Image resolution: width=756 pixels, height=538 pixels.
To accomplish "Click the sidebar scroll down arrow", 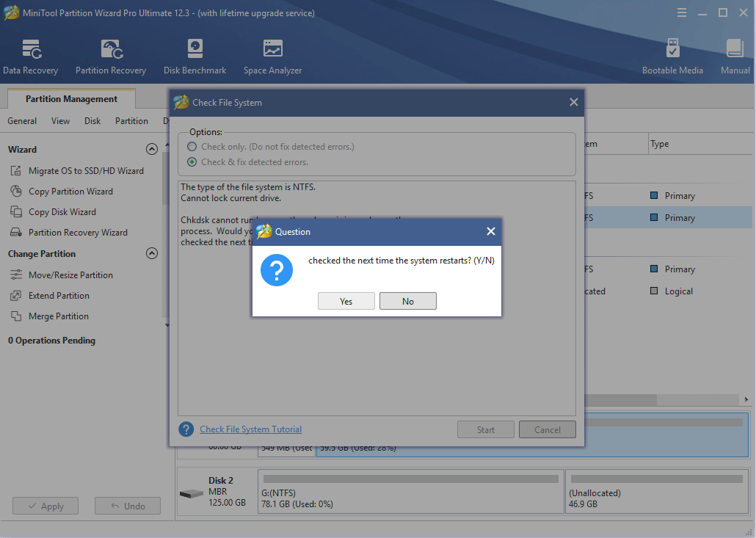I will 167,325.
